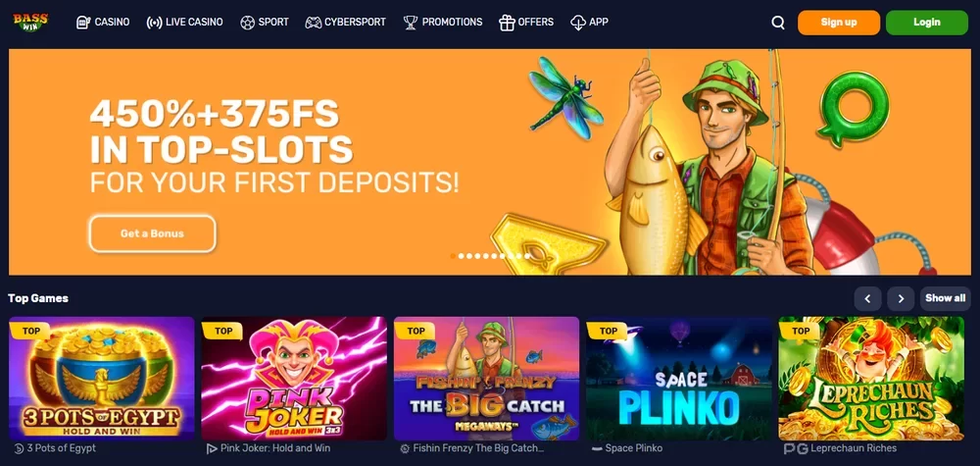Click the Bass Win logo
Viewport: 980px width, 466px height.
pyautogui.click(x=30, y=23)
